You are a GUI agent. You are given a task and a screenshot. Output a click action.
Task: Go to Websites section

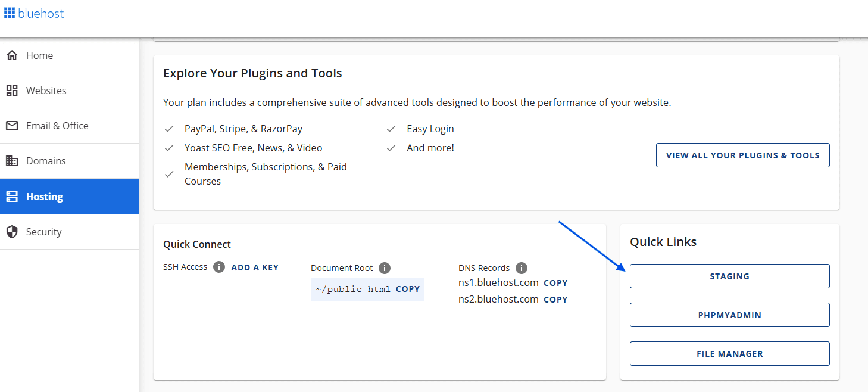(69, 91)
